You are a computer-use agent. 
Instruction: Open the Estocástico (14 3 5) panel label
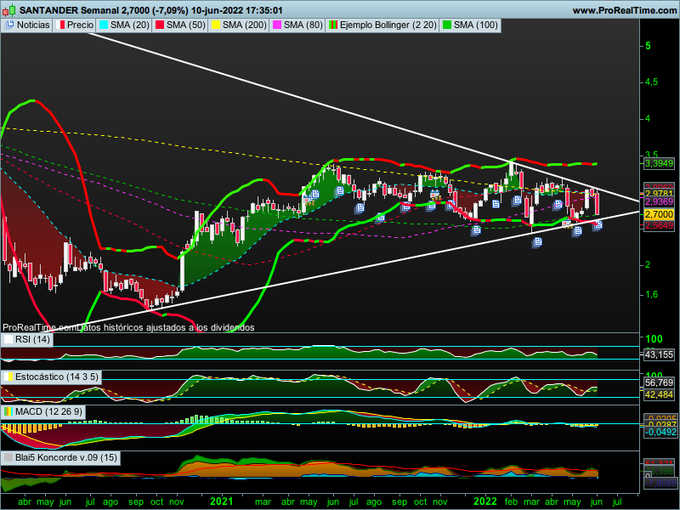[x=51, y=377]
